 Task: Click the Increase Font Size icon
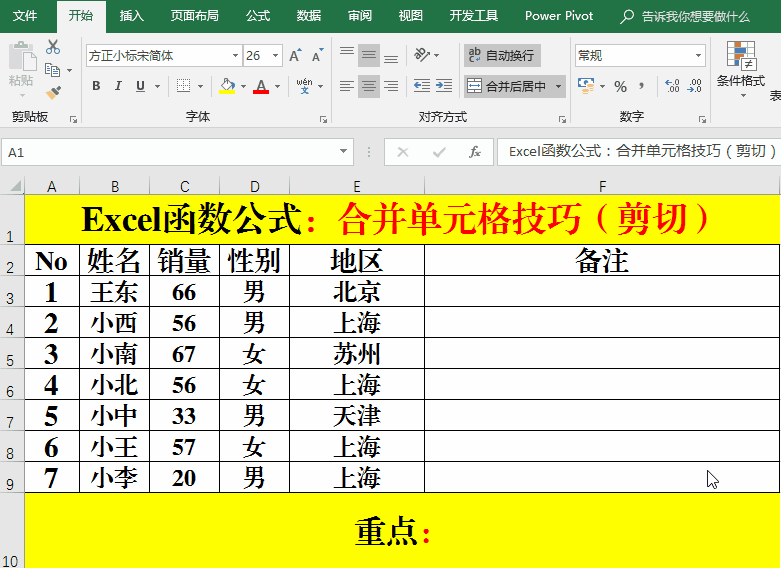[x=296, y=56]
